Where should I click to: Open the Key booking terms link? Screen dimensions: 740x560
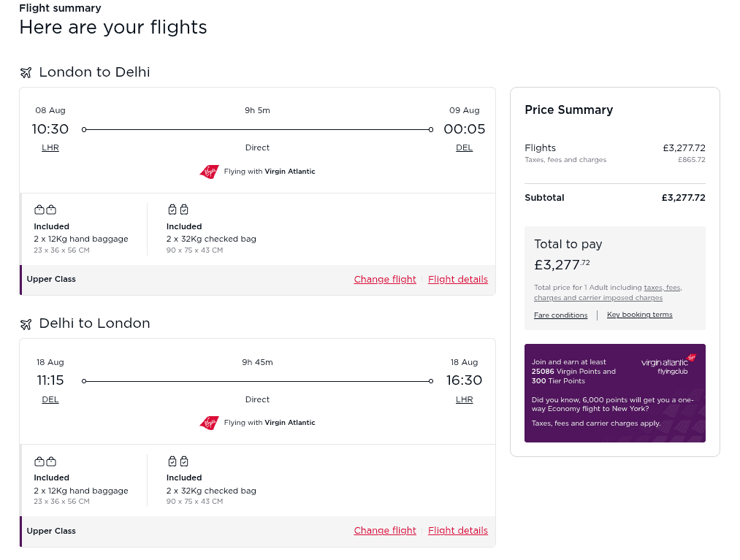tap(639, 314)
